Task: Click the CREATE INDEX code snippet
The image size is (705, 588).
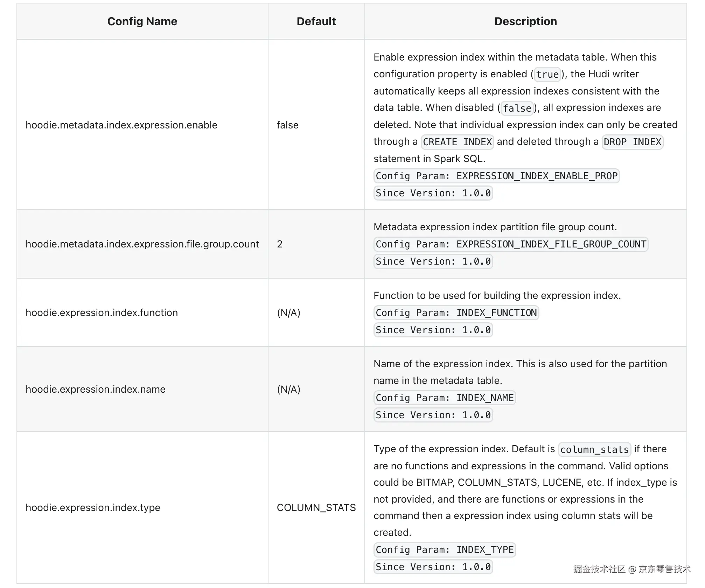Action: pos(457,142)
